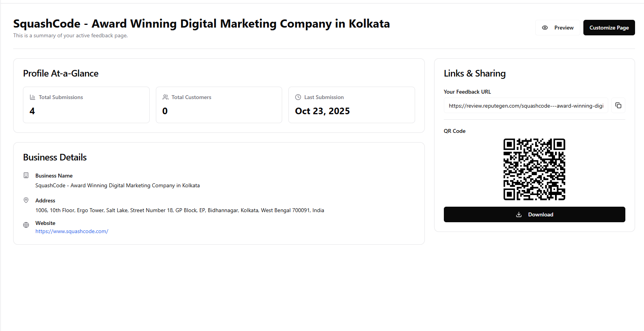Click the download arrow icon on Download button
Viewport: 644px width, 331px height.
(518, 214)
